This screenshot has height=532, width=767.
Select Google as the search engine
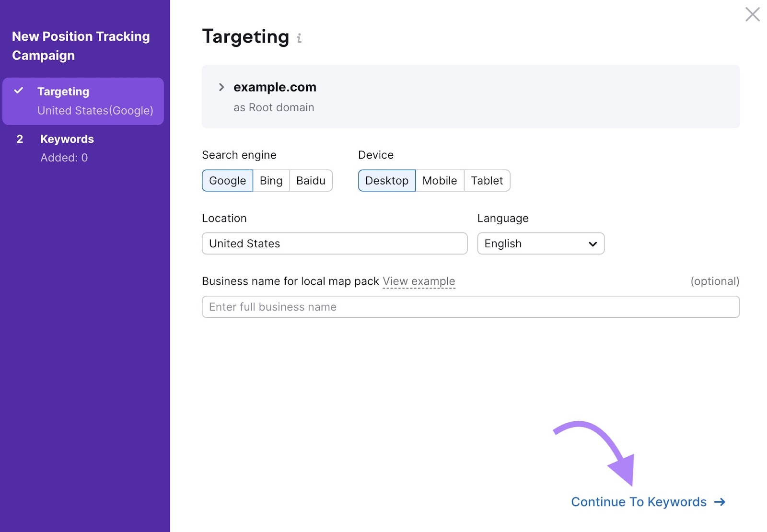click(x=227, y=181)
